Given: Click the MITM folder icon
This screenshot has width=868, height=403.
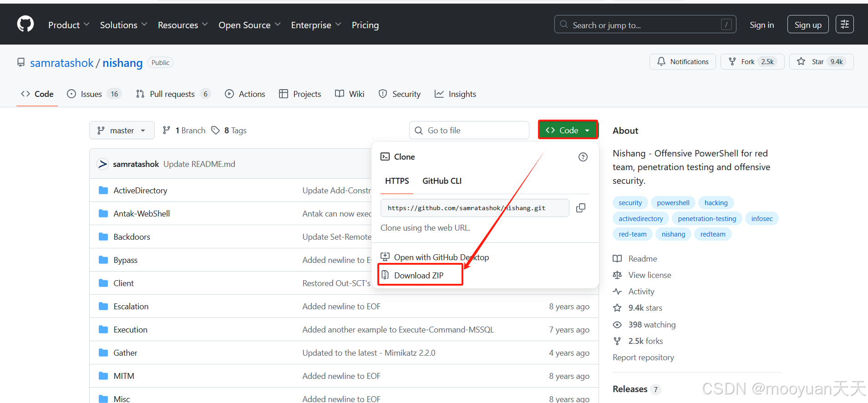Looking at the screenshot, I should click(103, 376).
